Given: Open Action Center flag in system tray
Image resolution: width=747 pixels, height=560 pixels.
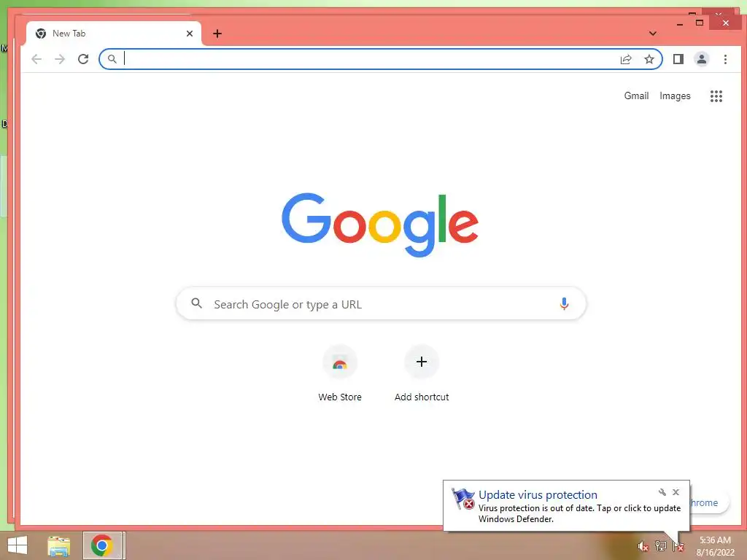Looking at the screenshot, I should coord(678,547).
